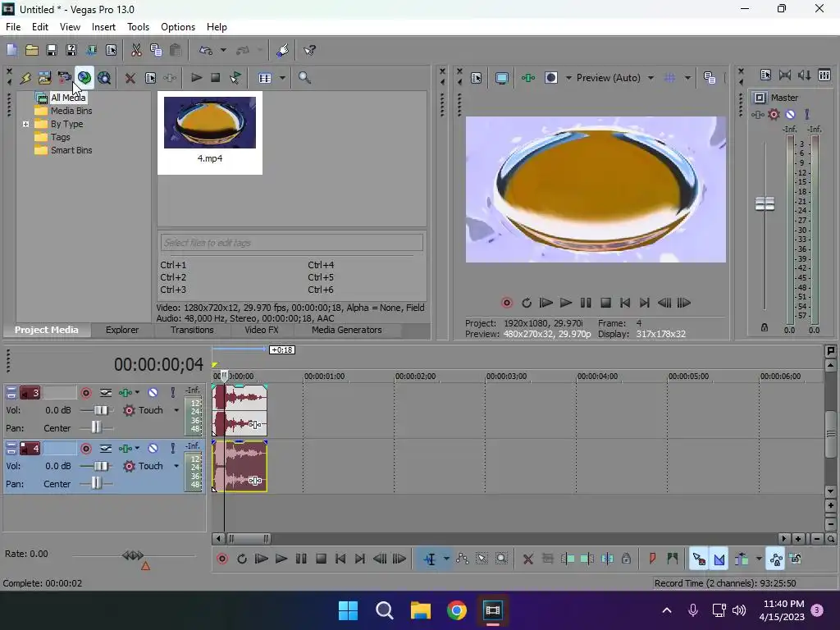840x630 pixels.
Task: Click the New project icon in toolbar
Action: tap(11, 50)
